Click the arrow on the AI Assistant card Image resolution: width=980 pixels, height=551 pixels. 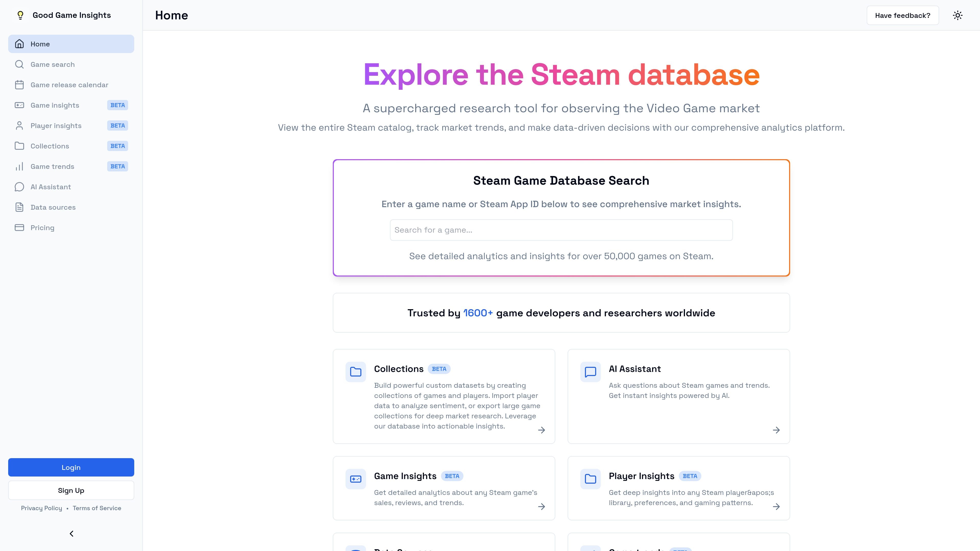[776, 430]
